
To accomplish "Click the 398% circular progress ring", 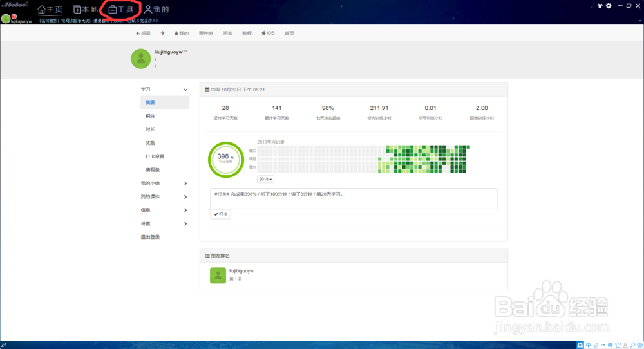I will click(x=226, y=160).
